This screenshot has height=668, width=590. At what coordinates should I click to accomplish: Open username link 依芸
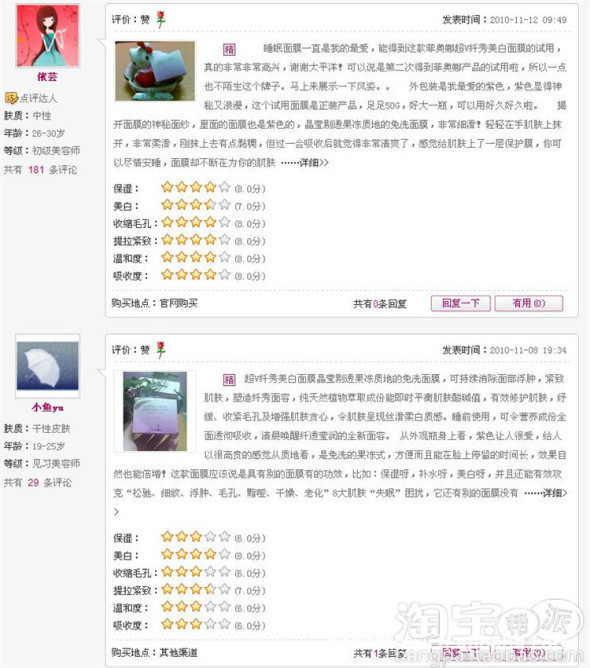click(47, 77)
